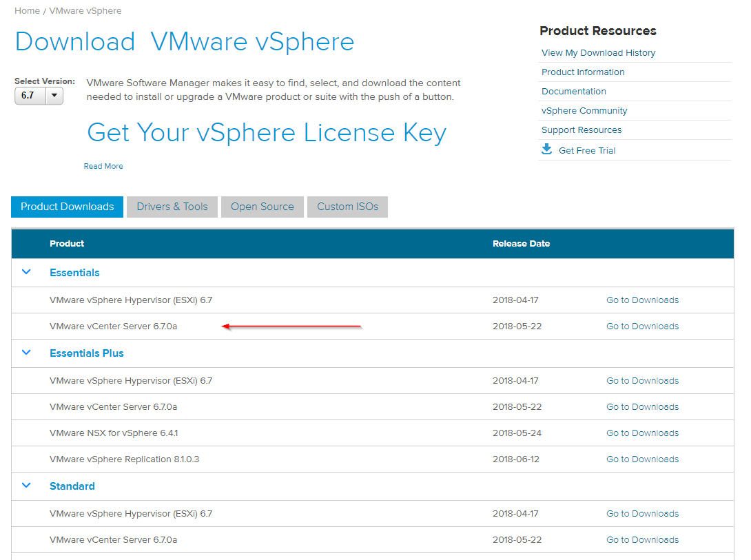The height and width of the screenshot is (560, 751).
Task: Click the Essentials section title
Action: (x=74, y=272)
